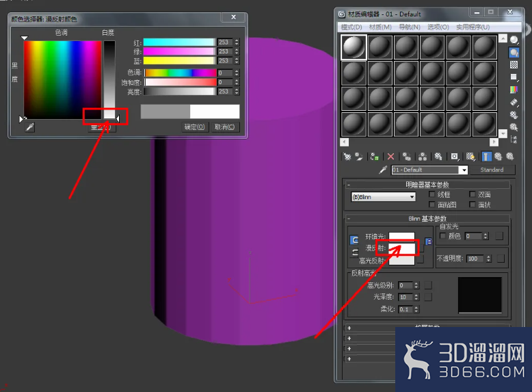This screenshot has width=532, height=392.
Task: Click the Make Unique icon
Action: coord(423,157)
